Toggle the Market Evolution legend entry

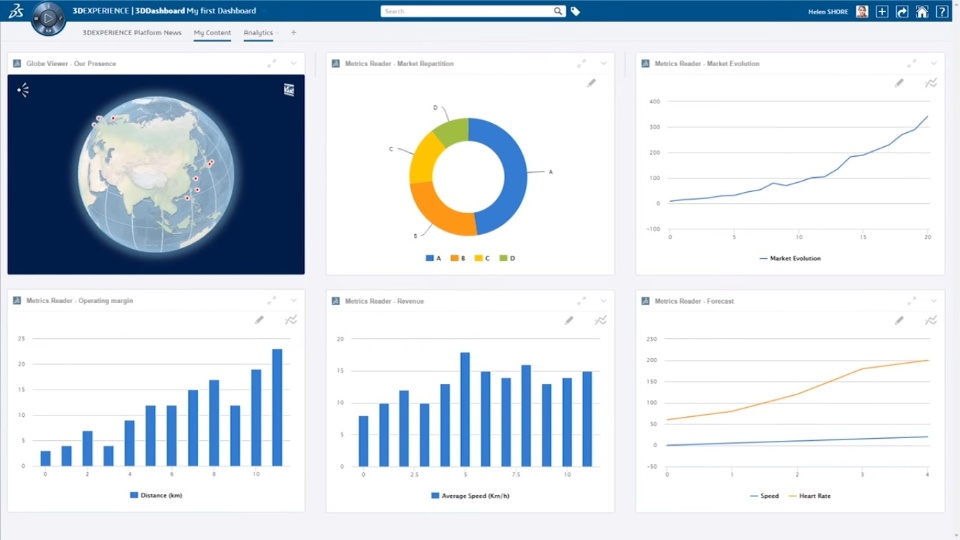pos(790,258)
